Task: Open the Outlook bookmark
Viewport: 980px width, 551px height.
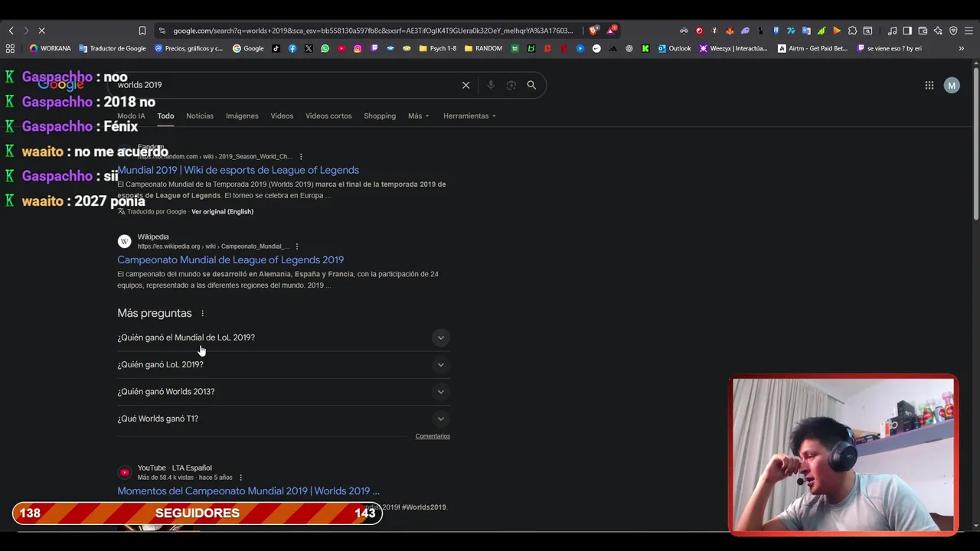Action: point(674,48)
